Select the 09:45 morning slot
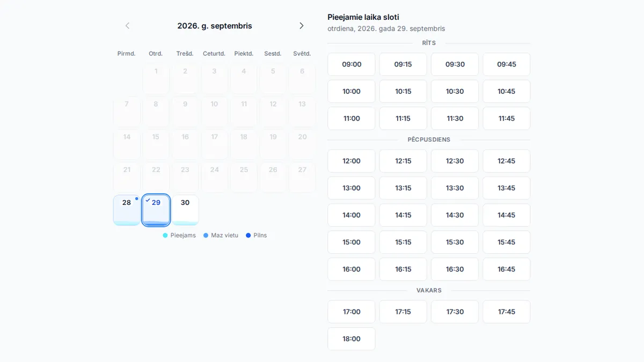Viewport: 644px width, 362px height. click(507, 64)
